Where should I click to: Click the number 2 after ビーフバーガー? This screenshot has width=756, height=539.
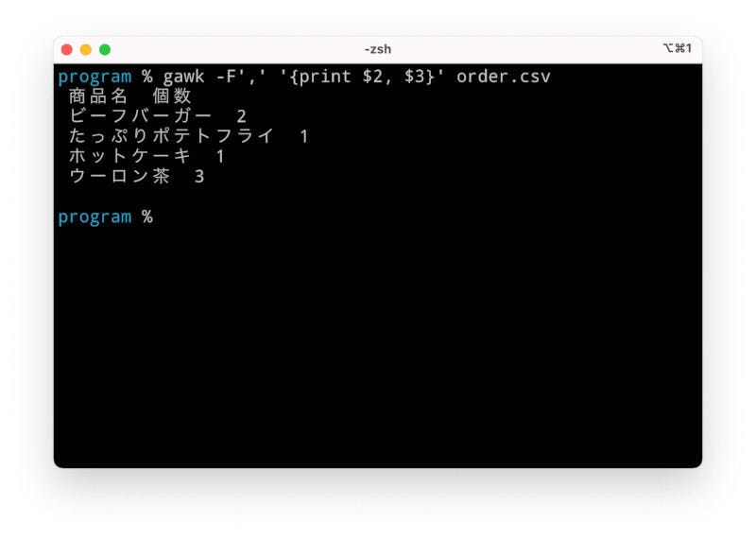coord(242,116)
